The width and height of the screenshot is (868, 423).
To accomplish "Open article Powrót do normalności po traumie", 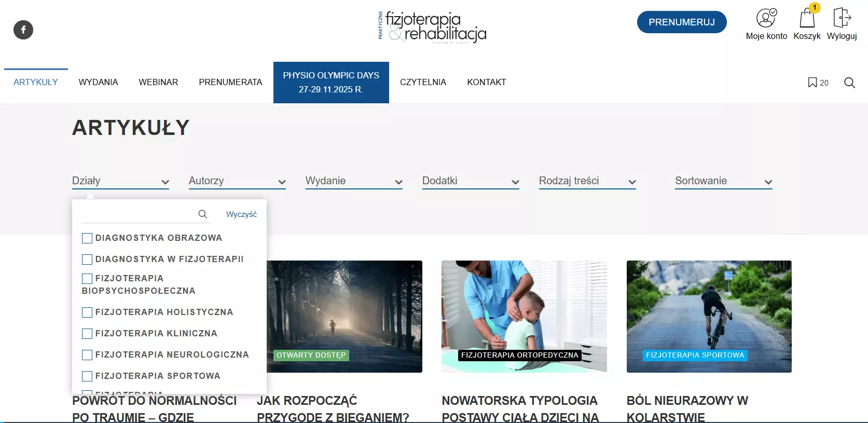I will coord(155,410).
